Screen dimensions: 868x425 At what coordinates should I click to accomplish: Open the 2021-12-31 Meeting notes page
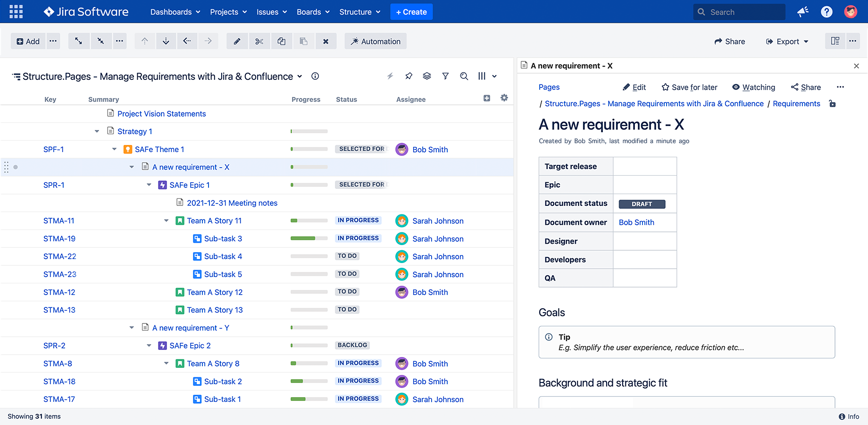[232, 203]
